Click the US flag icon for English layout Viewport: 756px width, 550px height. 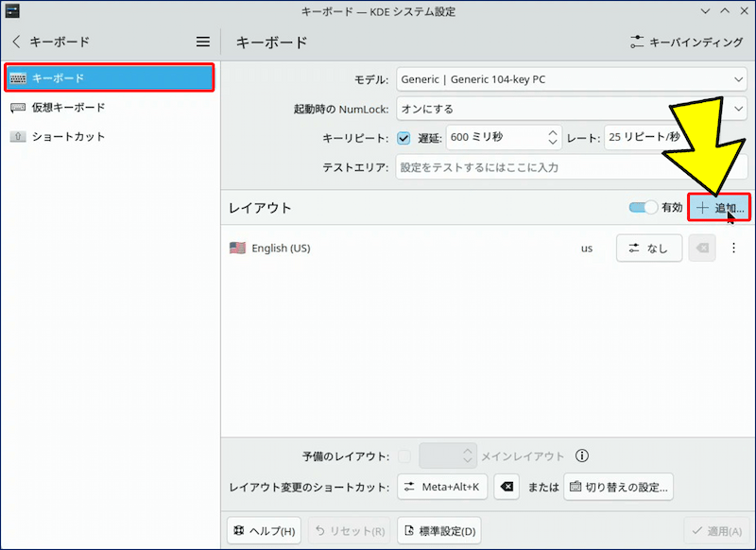pos(237,249)
